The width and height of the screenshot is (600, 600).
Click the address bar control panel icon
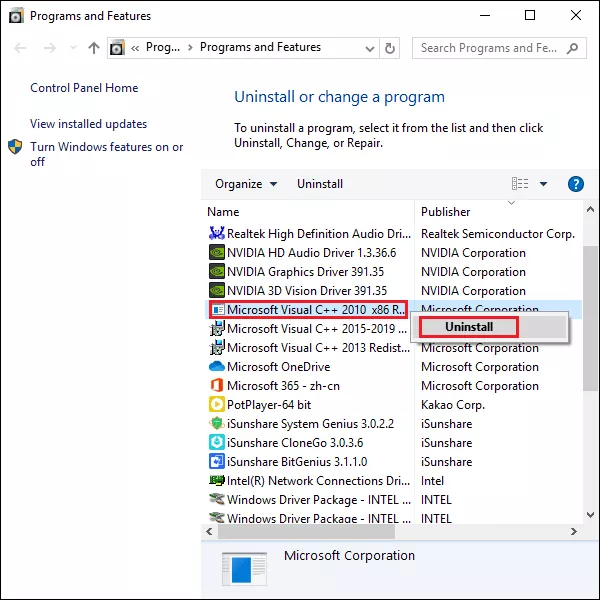[x=117, y=48]
